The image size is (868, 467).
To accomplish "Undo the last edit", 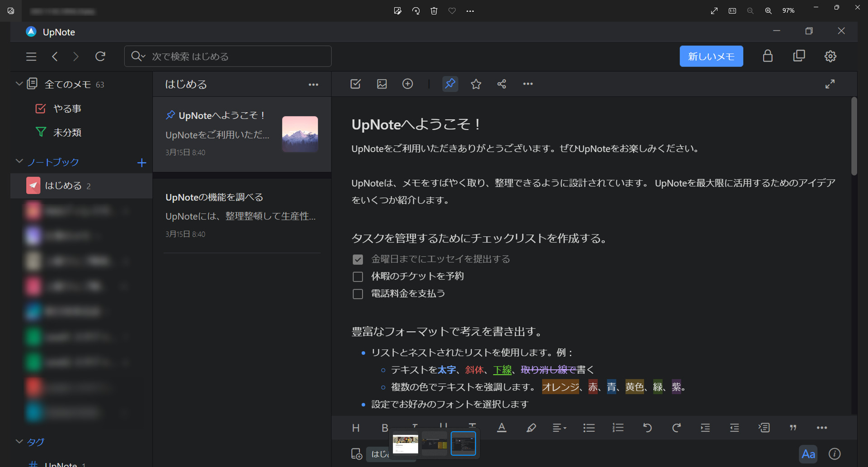I will [x=647, y=428].
